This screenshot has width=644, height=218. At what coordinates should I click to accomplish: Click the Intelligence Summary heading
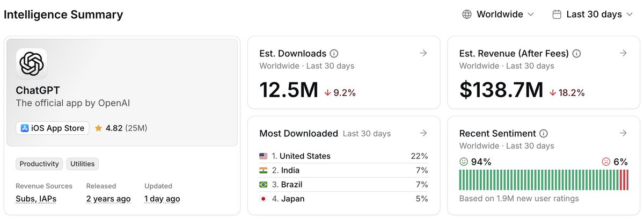tap(63, 14)
